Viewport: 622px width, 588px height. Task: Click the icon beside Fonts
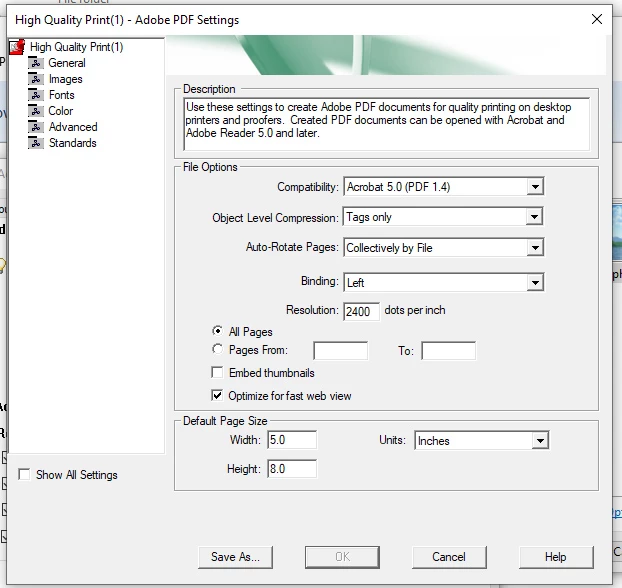(x=36, y=95)
